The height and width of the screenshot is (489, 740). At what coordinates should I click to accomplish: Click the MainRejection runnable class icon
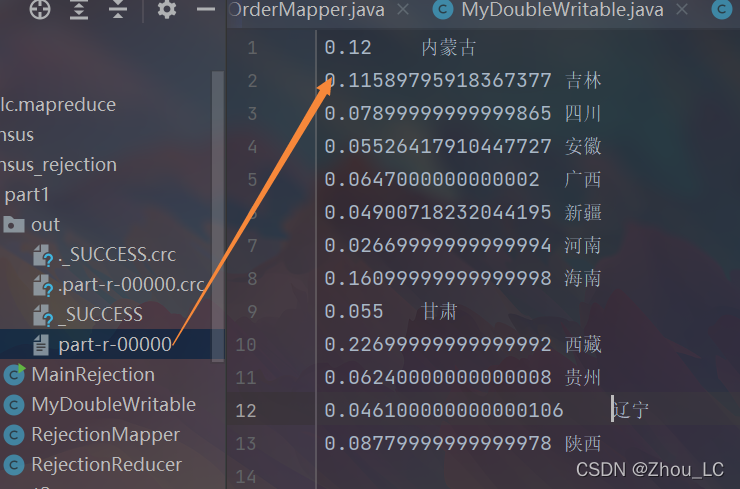pos(14,375)
